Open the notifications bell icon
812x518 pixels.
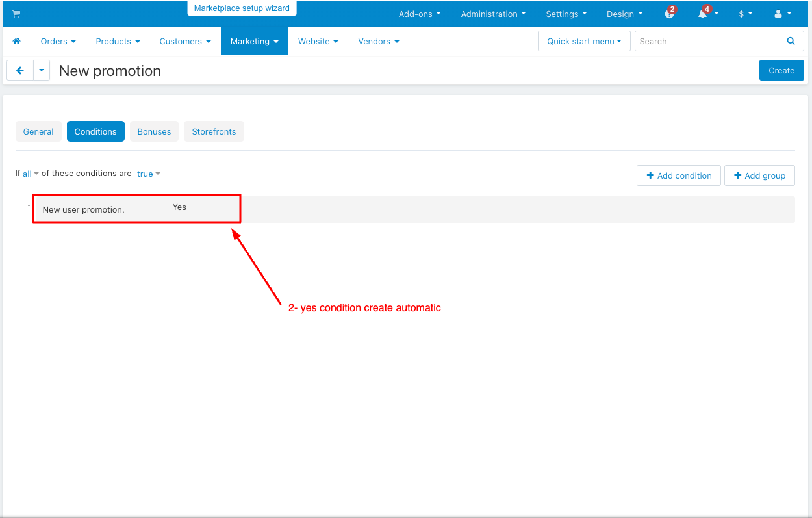click(x=704, y=14)
